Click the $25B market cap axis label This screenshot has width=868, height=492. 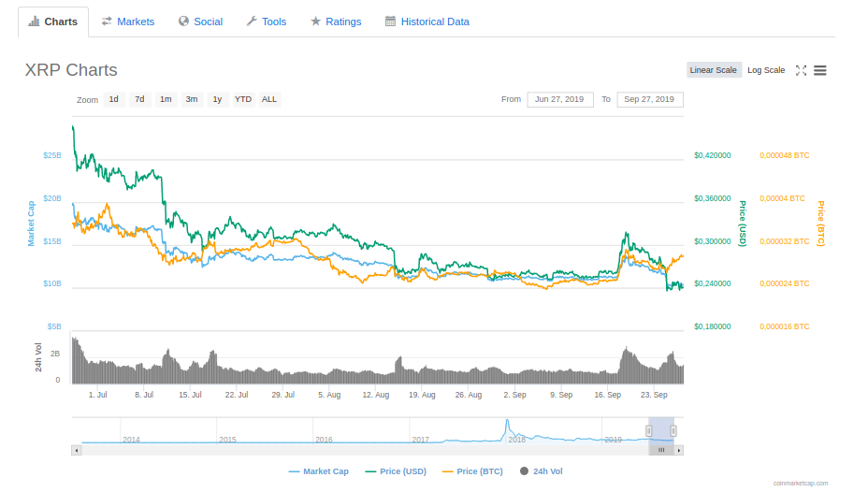point(52,155)
